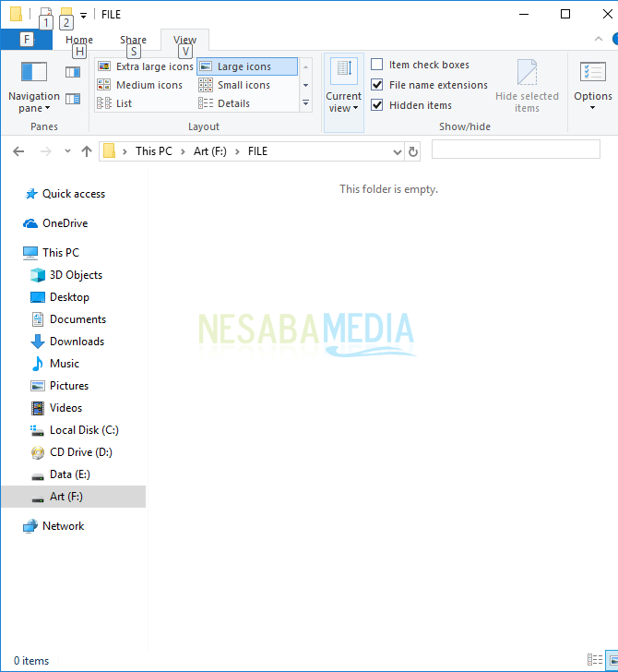Choose the Details layout option
618x672 pixels.
pyautogui.click(x=233, y=103)
